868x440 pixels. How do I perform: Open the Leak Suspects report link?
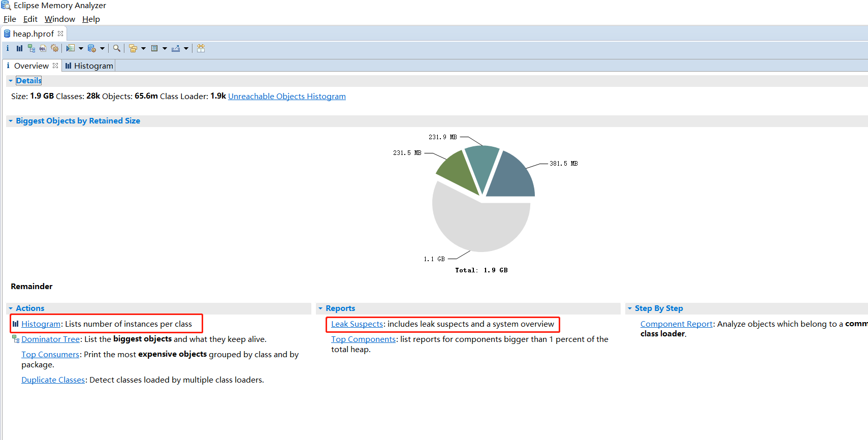pos(357,324)
